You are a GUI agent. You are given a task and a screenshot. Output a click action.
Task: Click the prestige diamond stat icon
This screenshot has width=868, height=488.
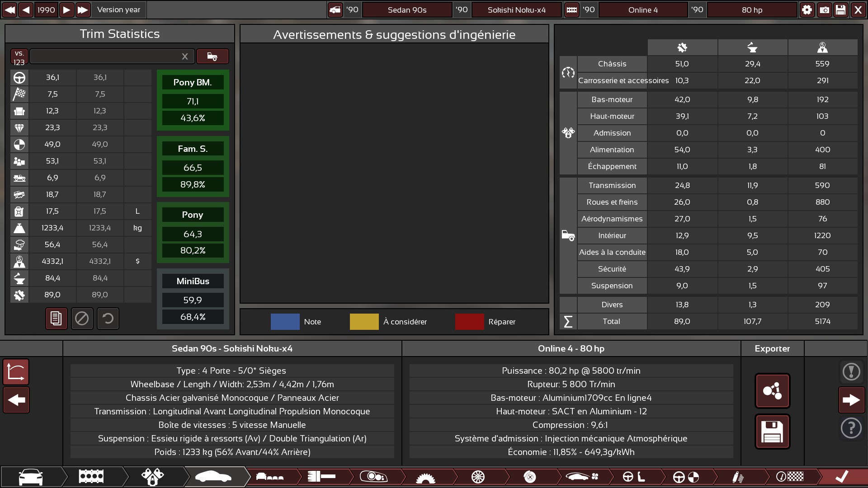[x=19, y=128]
